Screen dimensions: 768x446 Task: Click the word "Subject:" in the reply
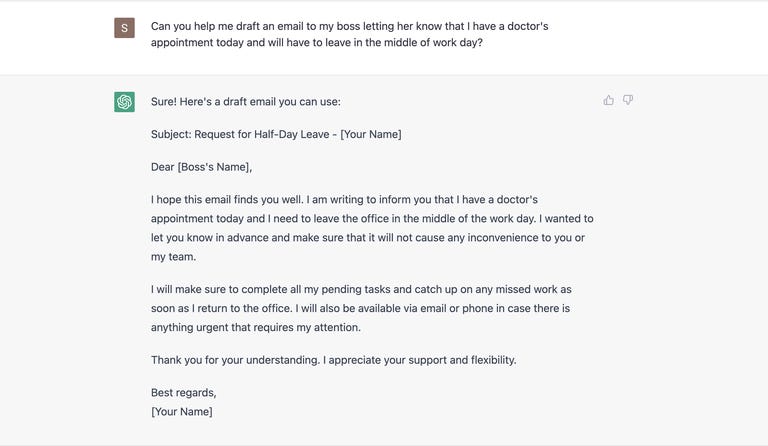click(171, 134)
